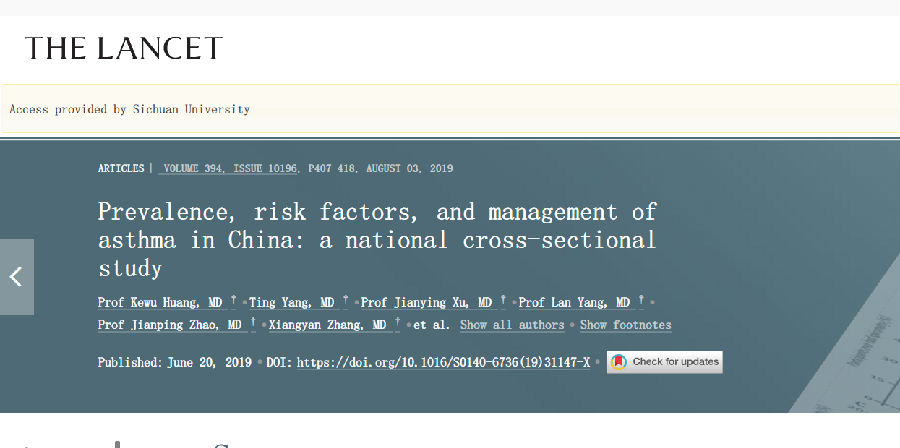The height and width of the screenshot is (448, 900).
Task: Open author Prof Kewu Huang
Action: [x=160, y=303]
